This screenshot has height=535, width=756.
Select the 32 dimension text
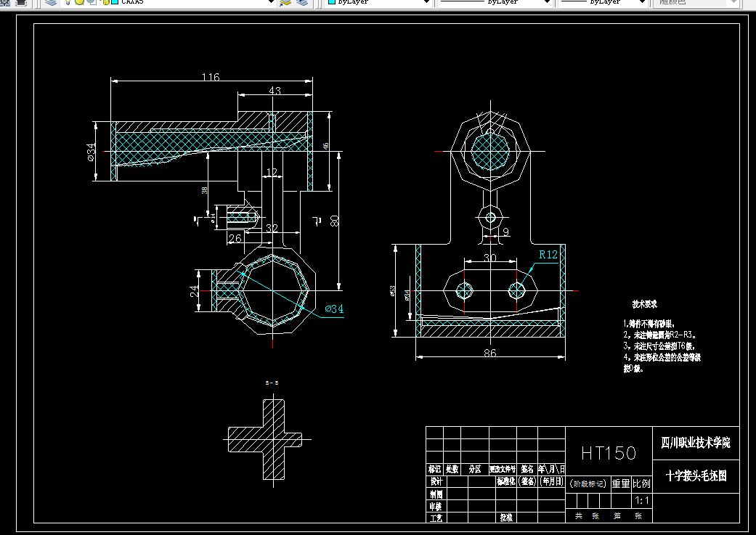[x=272, y=228]
